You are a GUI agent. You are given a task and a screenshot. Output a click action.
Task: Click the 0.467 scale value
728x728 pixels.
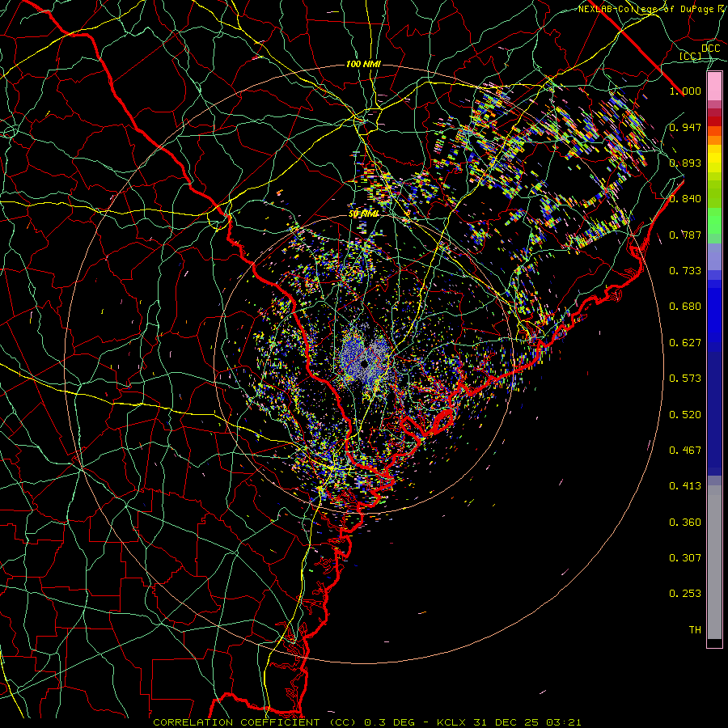click(x=685, y=451)
